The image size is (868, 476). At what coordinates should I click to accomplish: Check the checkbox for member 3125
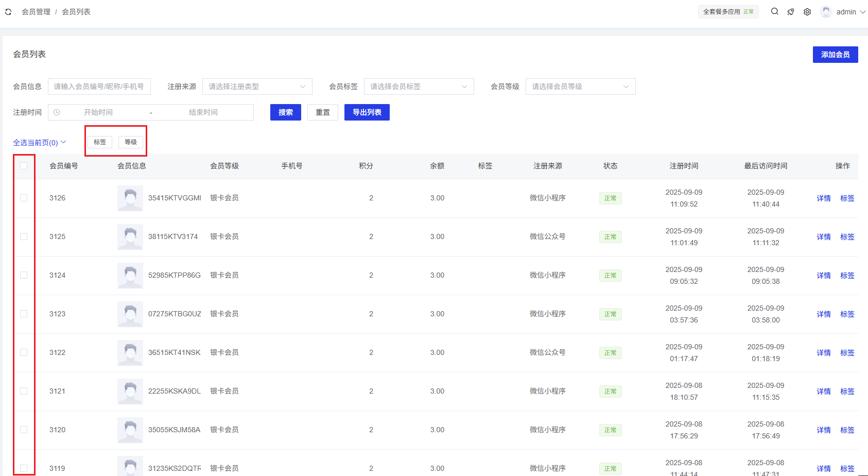(24, 236)
